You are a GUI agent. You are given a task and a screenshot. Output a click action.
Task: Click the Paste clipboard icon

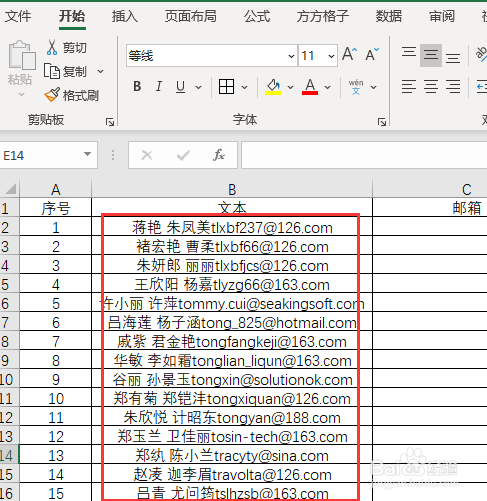[22, 55]
